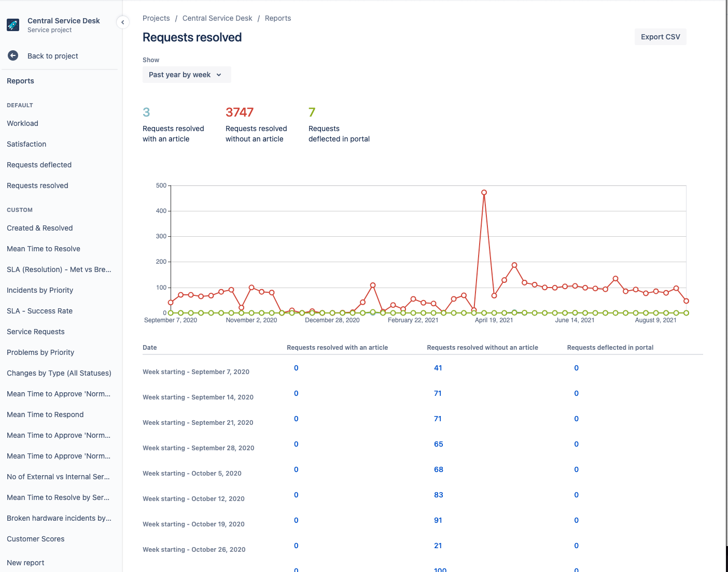The image size is (728, 572).
Task: Open the Created & Resolved custom report
Action: pyautogui.click(x=39, y=228)
